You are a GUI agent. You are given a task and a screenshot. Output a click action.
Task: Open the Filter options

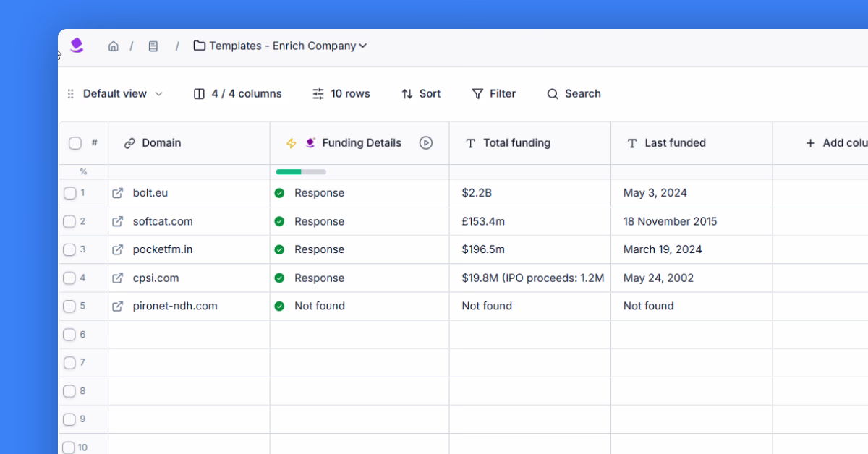(x=494, y=94)
